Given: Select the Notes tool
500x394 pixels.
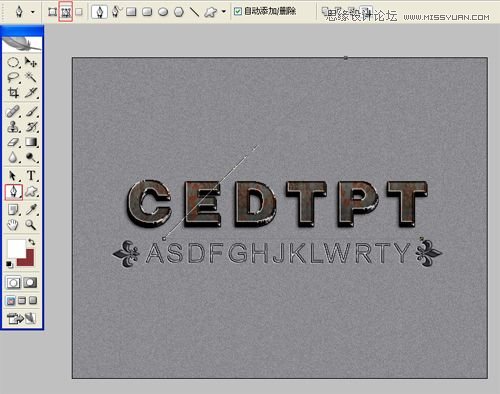Looking at the screenshot, I should point(13,210).
